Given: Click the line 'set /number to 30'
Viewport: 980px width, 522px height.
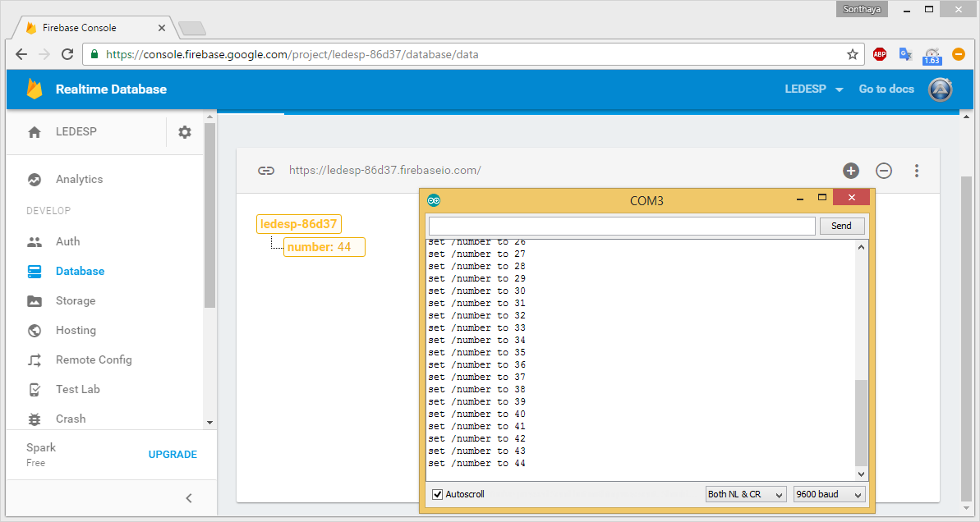Looking at the screenshot, I should click(477, 291).
